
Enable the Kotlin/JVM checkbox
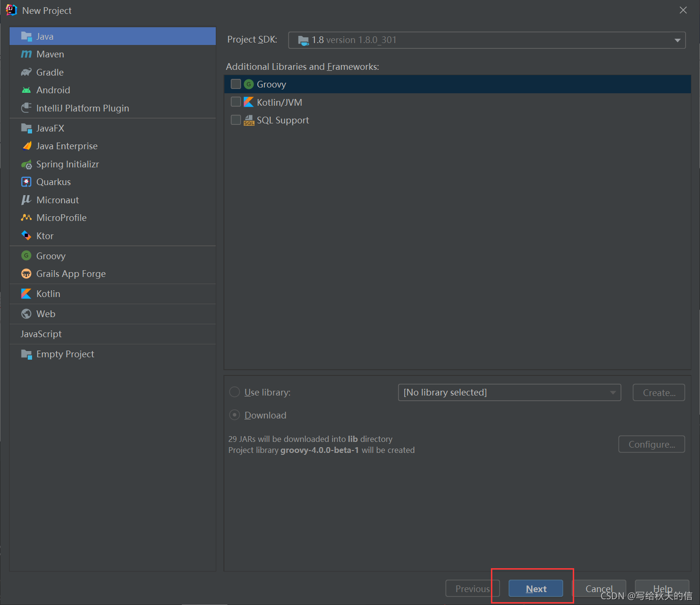236,102
